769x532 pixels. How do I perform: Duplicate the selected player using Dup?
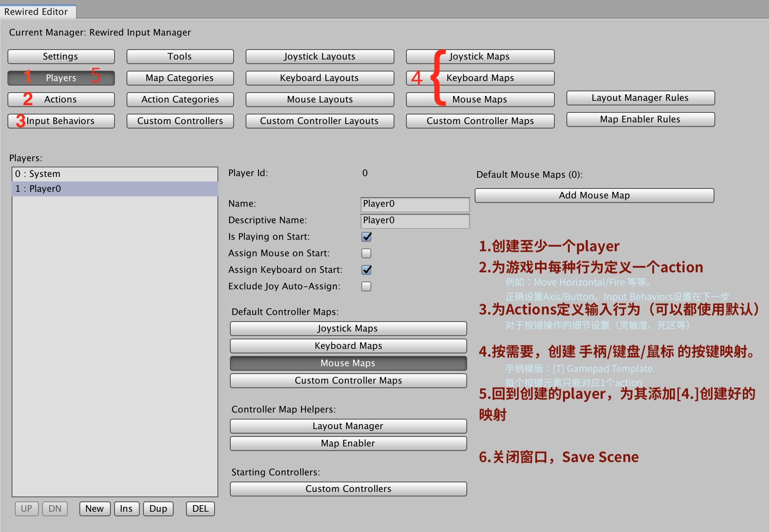[158, 508]
